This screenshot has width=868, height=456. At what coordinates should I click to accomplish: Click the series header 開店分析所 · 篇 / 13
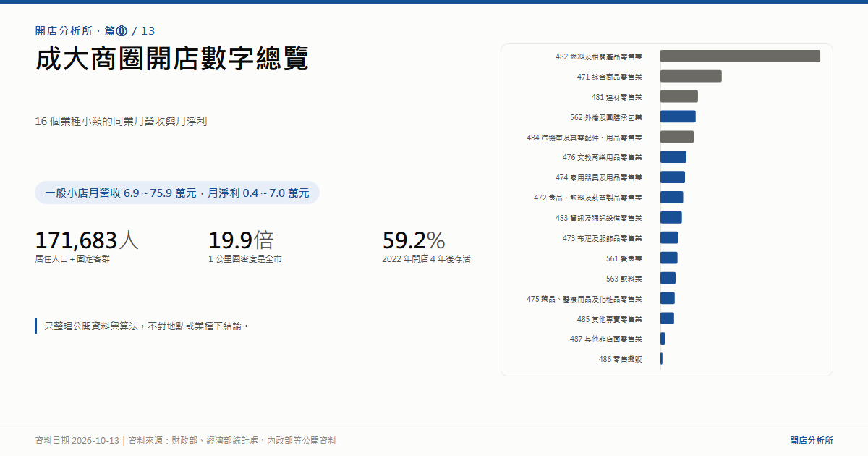[95, 31]
